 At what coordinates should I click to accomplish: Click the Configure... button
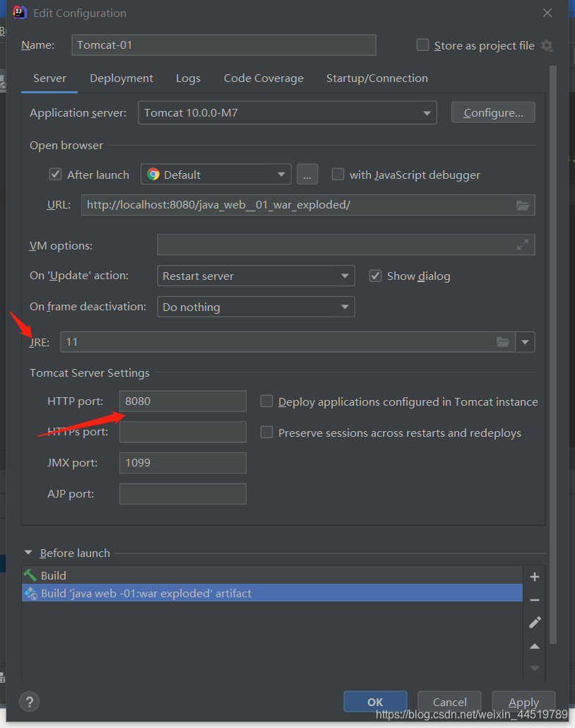(x=493, y=113)
